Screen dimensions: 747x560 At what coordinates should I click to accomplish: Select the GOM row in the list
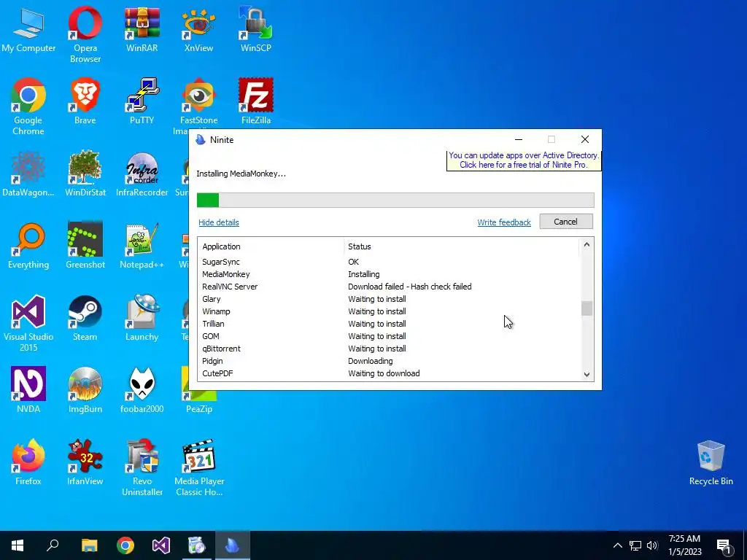389,336
